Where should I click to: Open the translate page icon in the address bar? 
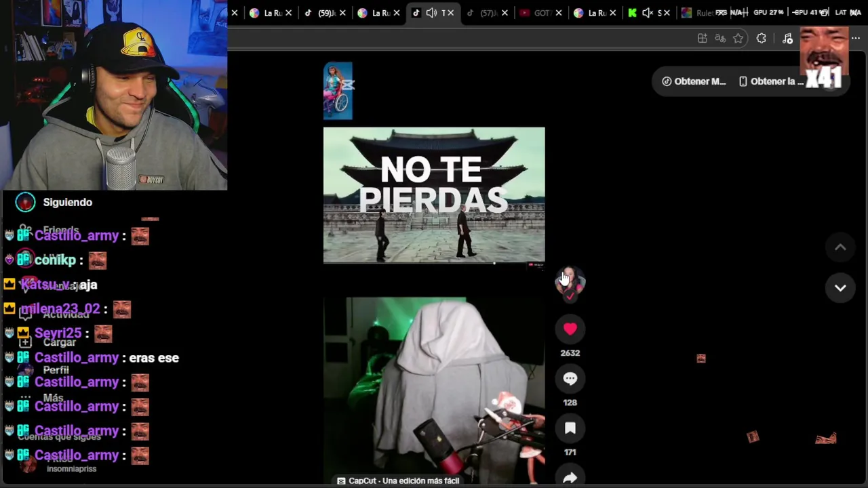[720, 39]
